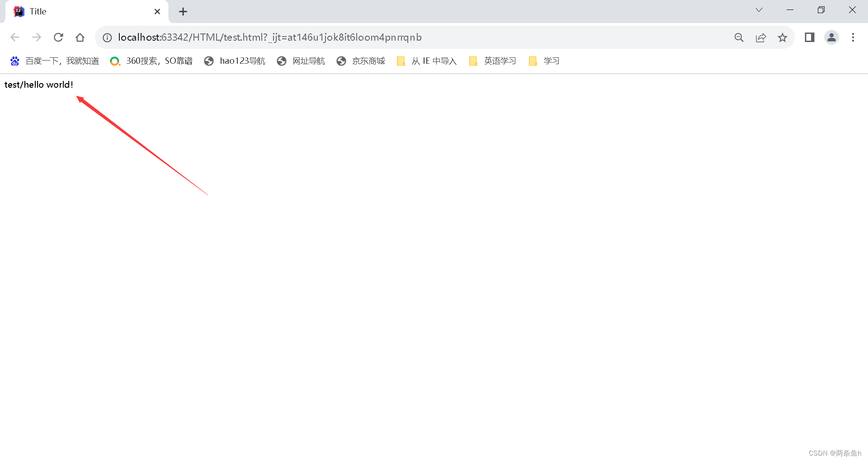Toggle the browser side panel
This screenshot has width=868, height=461.
tap(810, 38)
